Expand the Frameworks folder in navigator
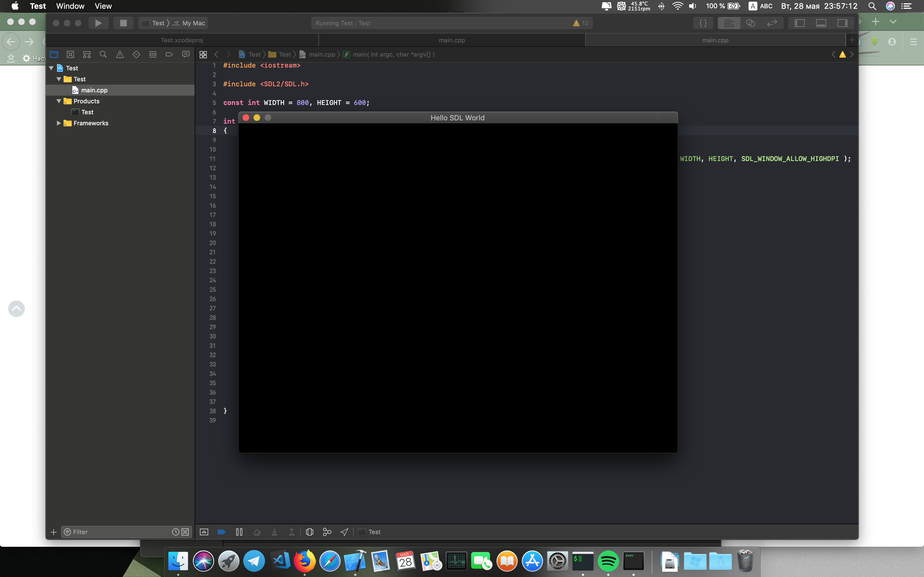The width and height of the screenshot is (924, 577). point(59,123)
